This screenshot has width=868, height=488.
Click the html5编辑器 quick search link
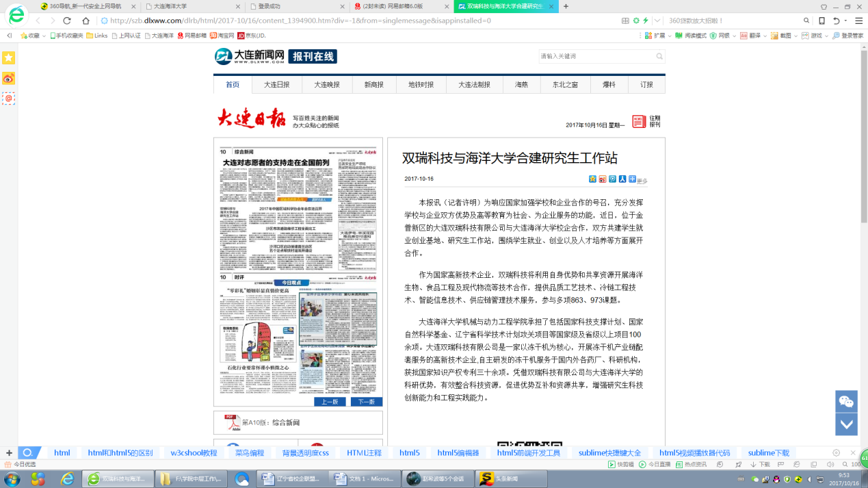458,453
